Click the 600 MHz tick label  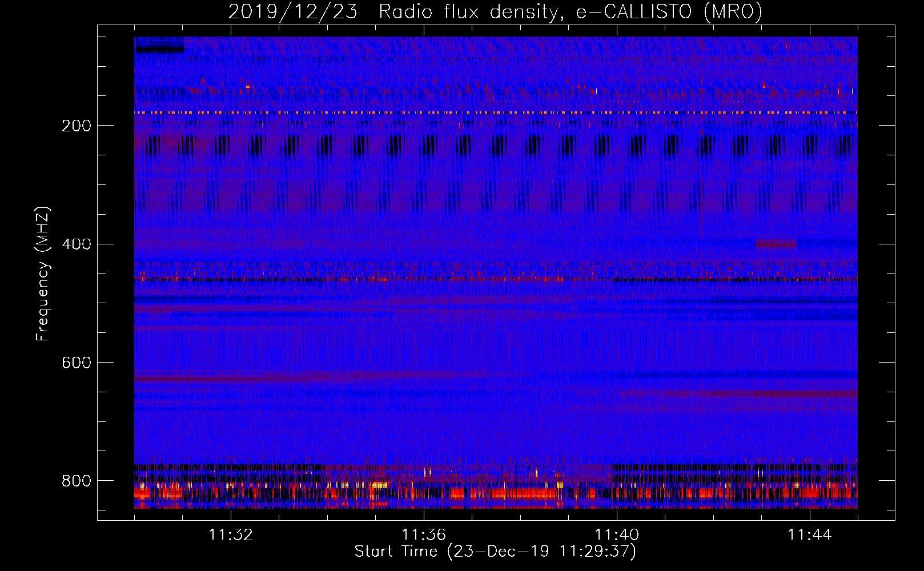tap(77, 363)
